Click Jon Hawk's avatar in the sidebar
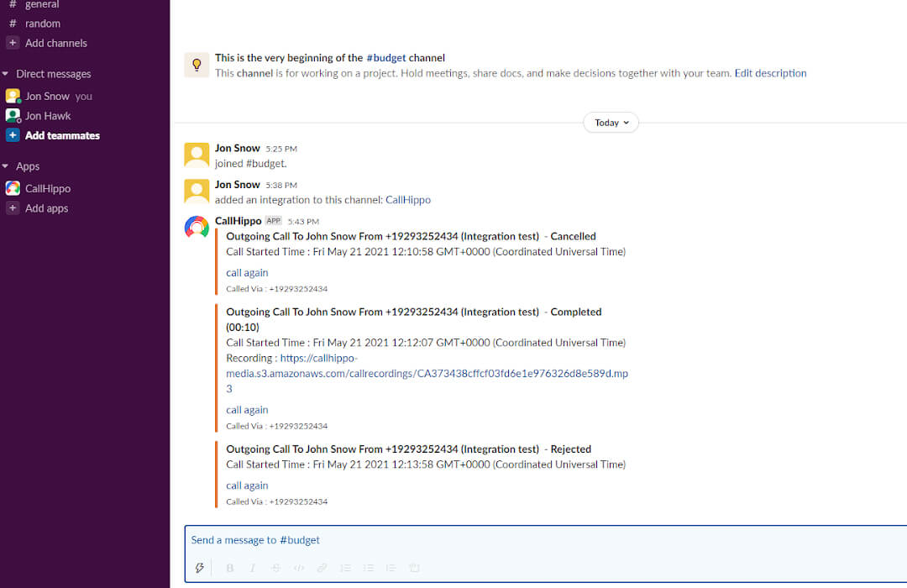 click(x=13, y=115)
